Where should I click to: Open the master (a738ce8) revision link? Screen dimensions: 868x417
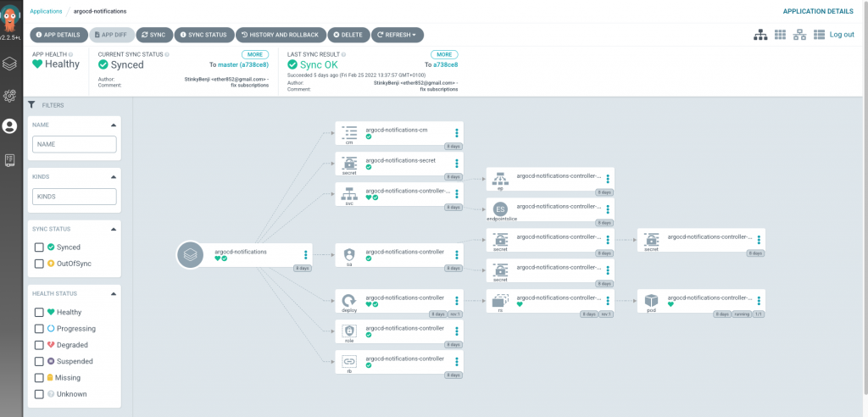(x=243, y=64)
